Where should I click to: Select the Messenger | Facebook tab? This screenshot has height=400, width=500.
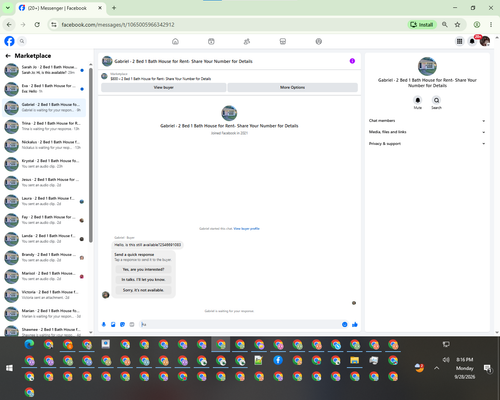pos(60,8)
